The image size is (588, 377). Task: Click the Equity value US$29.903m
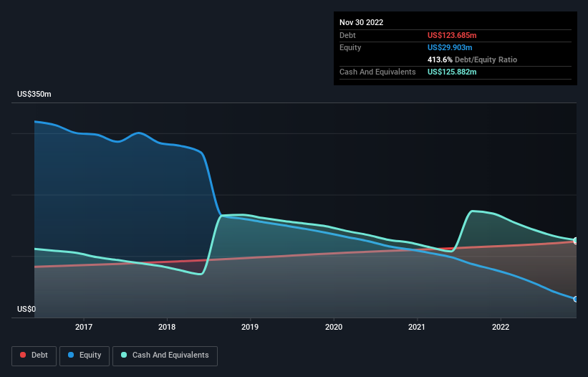tap(450, 47)
